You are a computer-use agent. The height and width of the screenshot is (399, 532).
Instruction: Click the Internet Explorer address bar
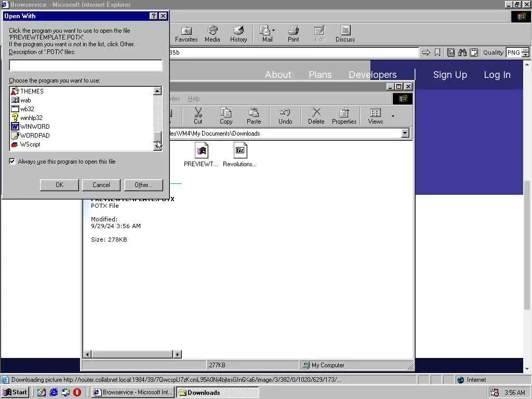pyautogui.click(x=294, y=52)
